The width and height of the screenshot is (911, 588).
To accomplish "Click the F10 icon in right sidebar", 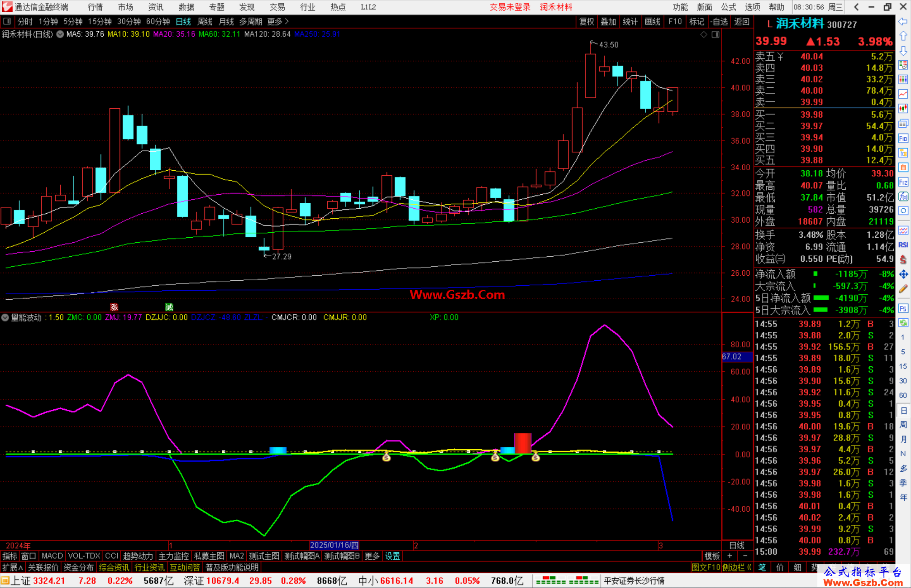I will [903, 138].
